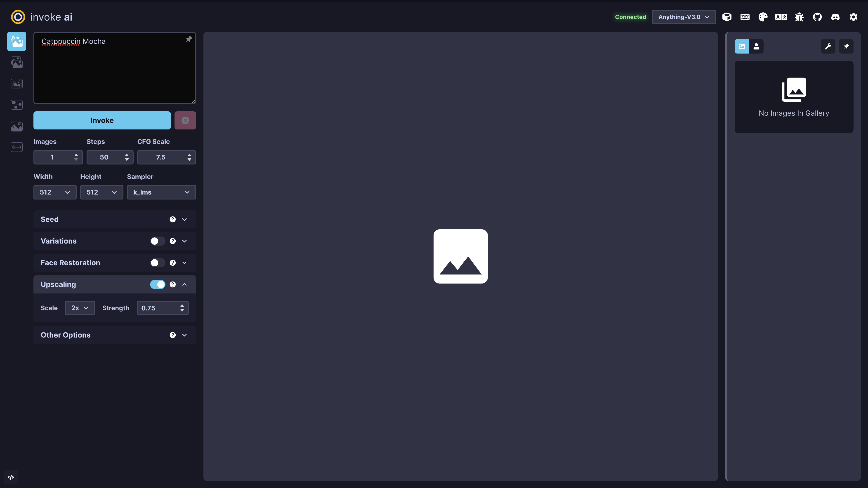The image size is (868, 488).
Task: Switch to the Unified Canvas tab
Action: (17, 84)
